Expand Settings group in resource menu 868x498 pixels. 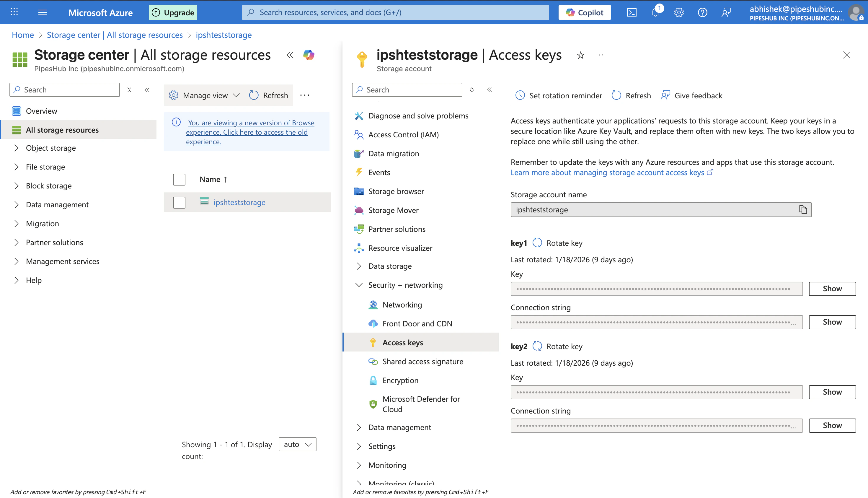click(359, 446)
